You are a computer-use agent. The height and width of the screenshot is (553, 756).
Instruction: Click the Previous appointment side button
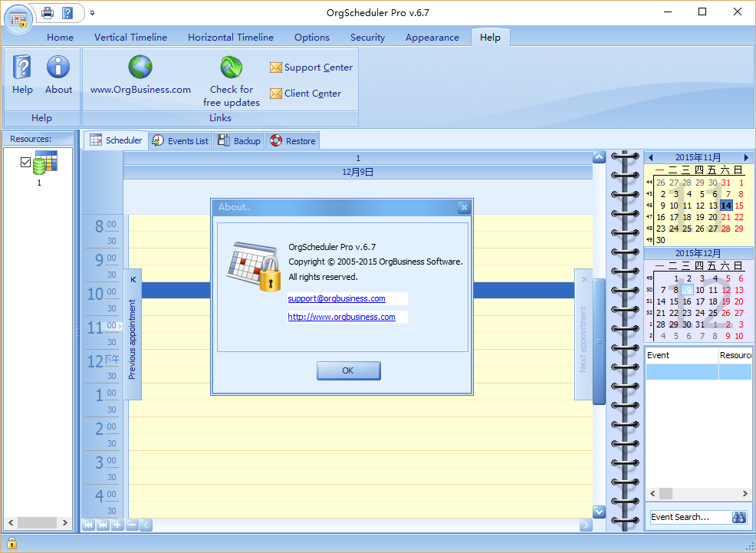click(x=133, y=334)
